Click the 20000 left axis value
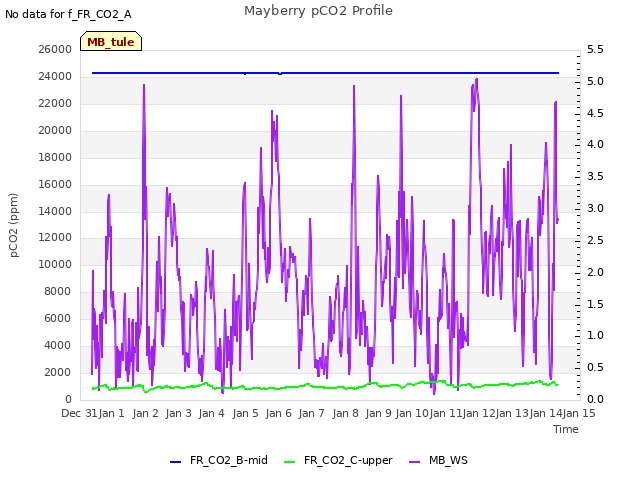 (x=55, y=130)
